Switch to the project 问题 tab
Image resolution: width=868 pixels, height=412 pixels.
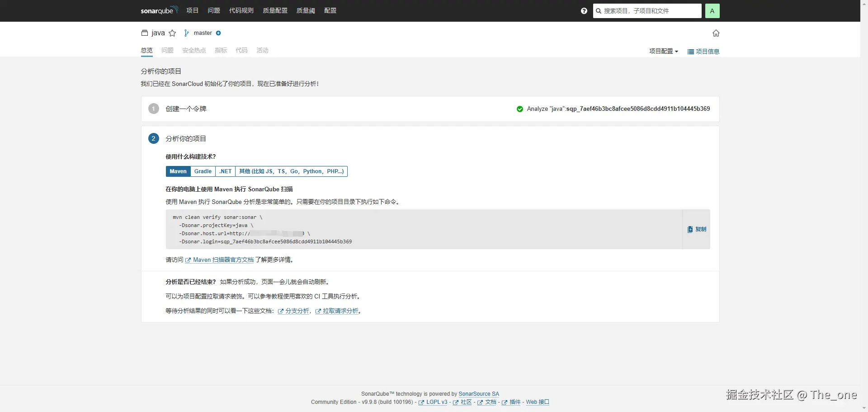(168, 50)
